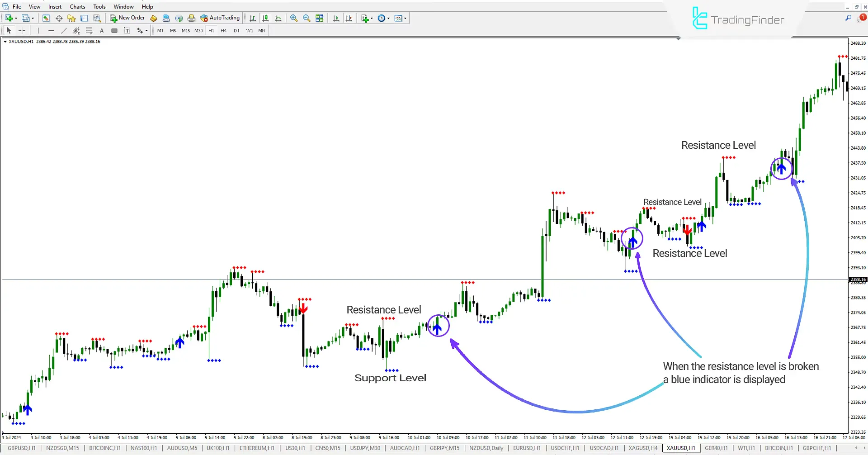Click the current price label 2388.16
868x455 pixels.
(x=858, y=279)
